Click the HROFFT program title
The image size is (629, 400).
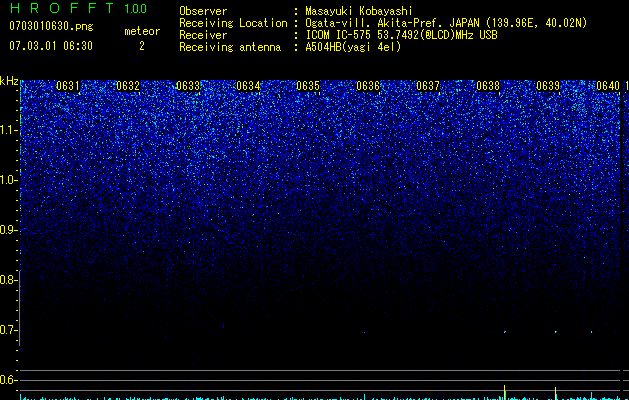tap(62, 8)
